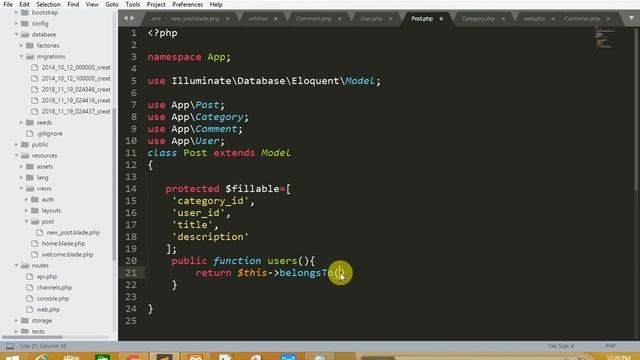640x360 pixels.
Task: Switch to the web.php tab
Action: pos(534,19)
